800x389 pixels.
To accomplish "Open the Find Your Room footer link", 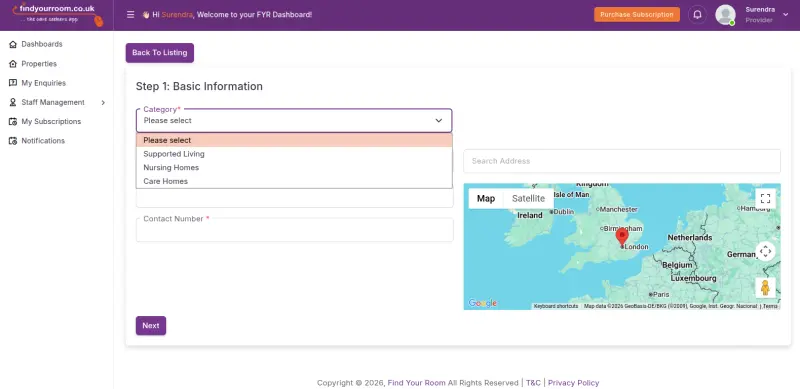I will pyautogui.click(x=416, y=383).
